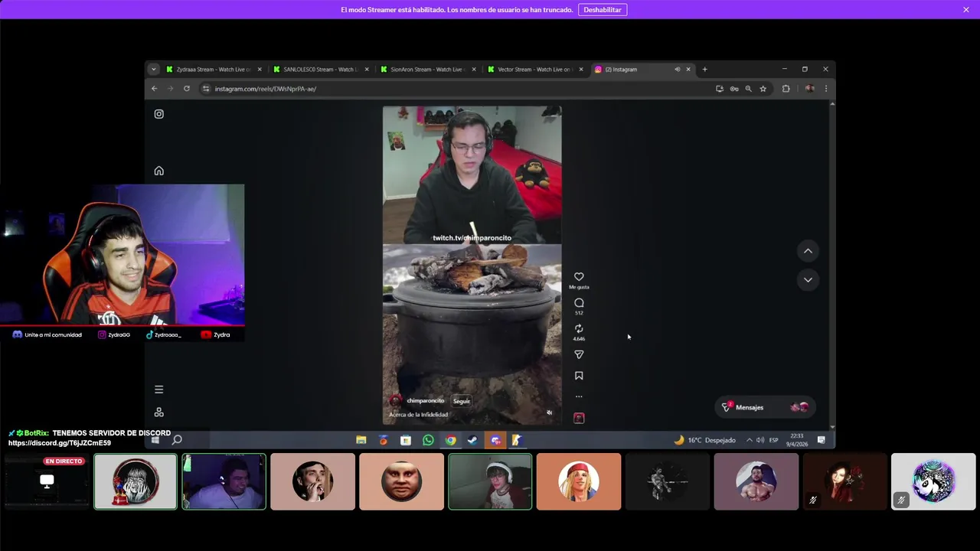This screenshot has height=551, width=980.
Task: Click the address bar with instagram.com URL
Action: [x=459, y=89]
